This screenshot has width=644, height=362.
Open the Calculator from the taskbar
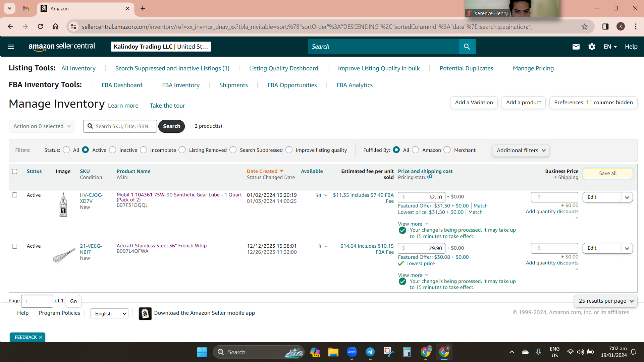click(x=407, y=352)
